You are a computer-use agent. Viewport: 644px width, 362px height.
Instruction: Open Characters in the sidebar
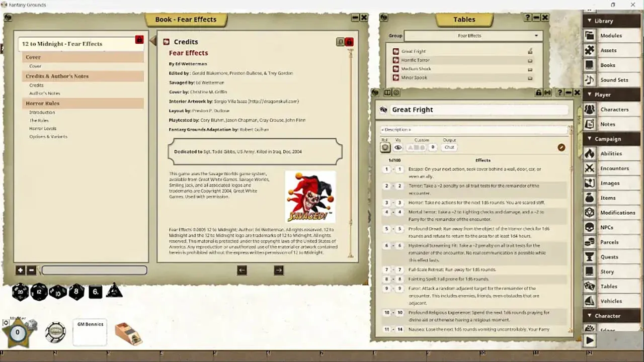coord(612,110)
